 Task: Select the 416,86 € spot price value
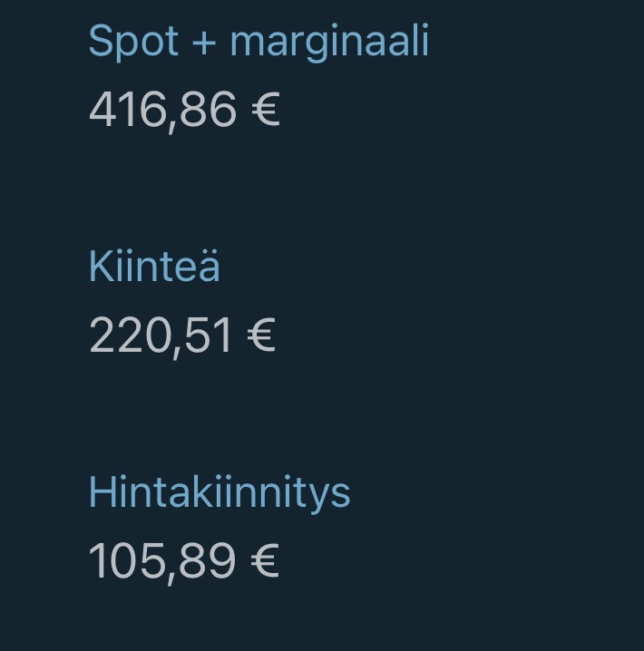click(184, 111)
